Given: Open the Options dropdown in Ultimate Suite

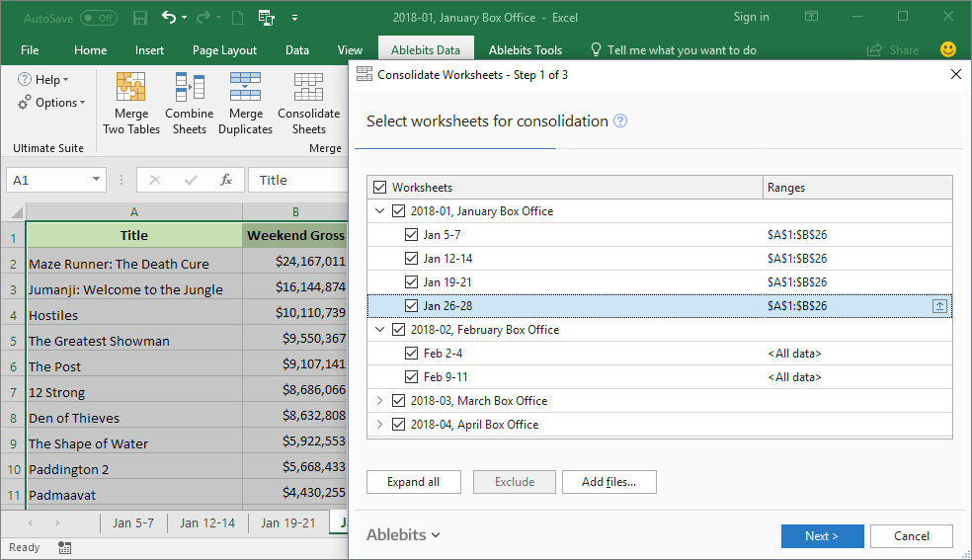Looking at the screenshot, I should (x=51, y=103).
